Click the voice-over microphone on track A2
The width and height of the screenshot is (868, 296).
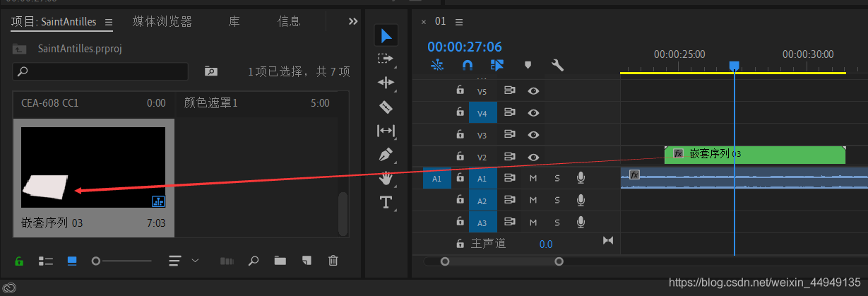pyautogui.click(x=581, y=201)
